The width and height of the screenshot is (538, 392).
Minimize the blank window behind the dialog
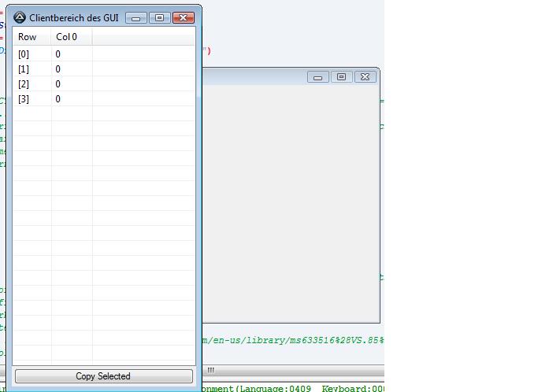point(318,77)
